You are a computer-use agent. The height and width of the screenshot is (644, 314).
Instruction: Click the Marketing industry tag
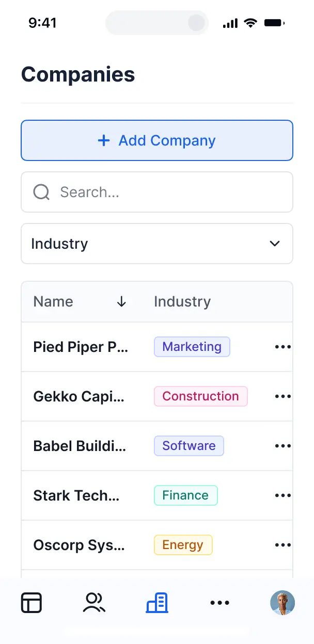[192, 347]
